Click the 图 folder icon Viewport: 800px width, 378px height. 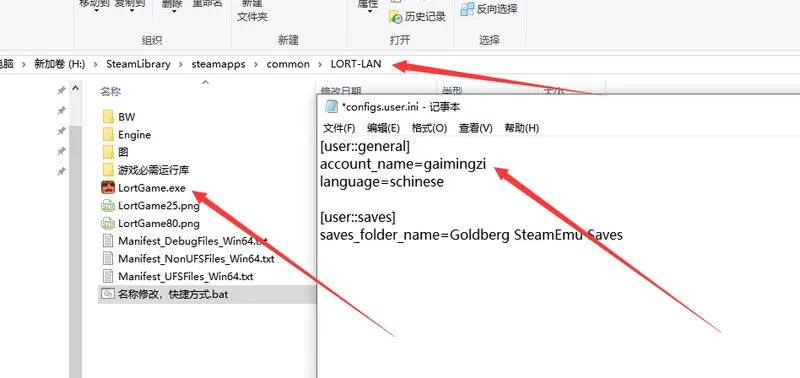[108, 152]
